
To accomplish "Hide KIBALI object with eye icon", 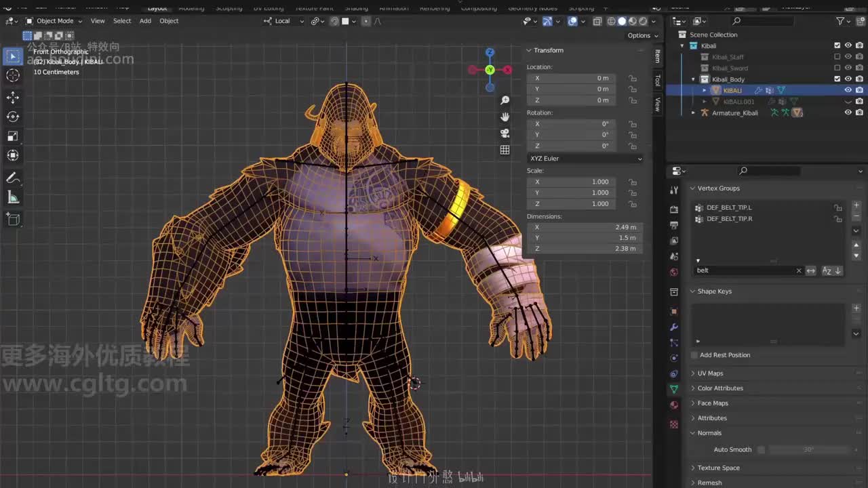I will tap(848, 90).
